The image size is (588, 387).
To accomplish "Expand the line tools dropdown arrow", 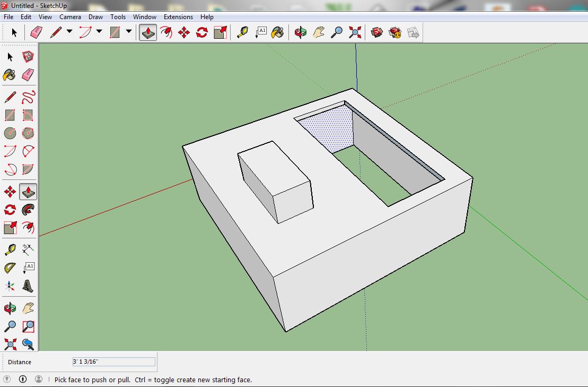I will pyautogui.click(x=69, y=31).
